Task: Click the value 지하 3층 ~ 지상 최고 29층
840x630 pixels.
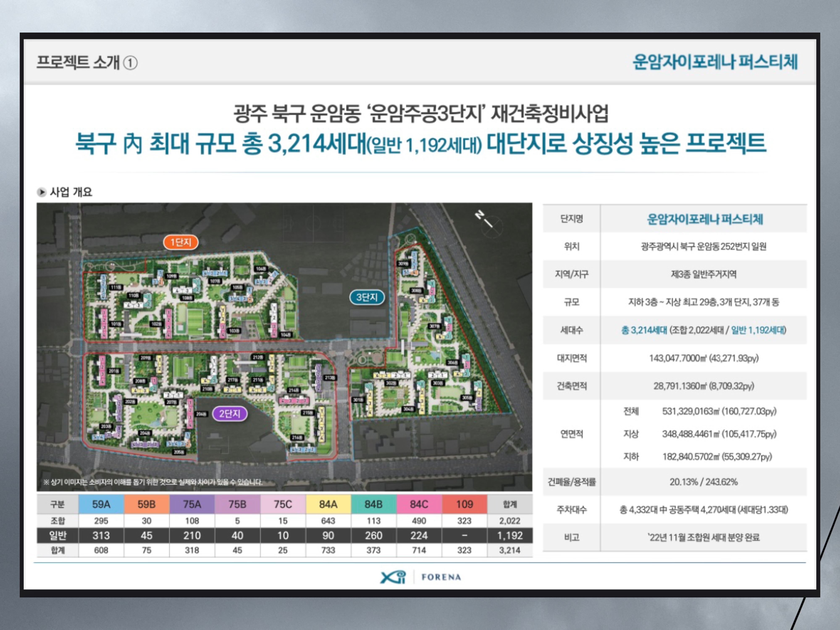Action: coord(704,302)
